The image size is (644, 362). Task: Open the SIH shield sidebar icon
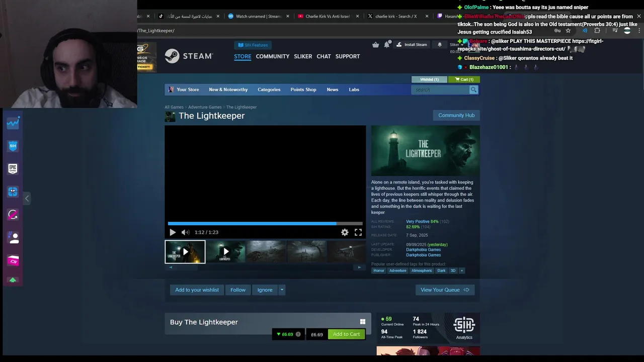click(13, 146)
